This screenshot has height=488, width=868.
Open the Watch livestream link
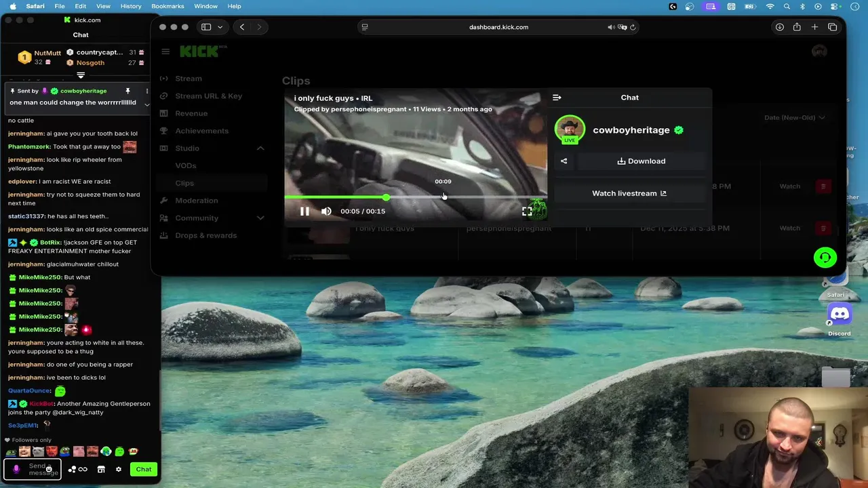pyautogui.click(x=629, y=193)
